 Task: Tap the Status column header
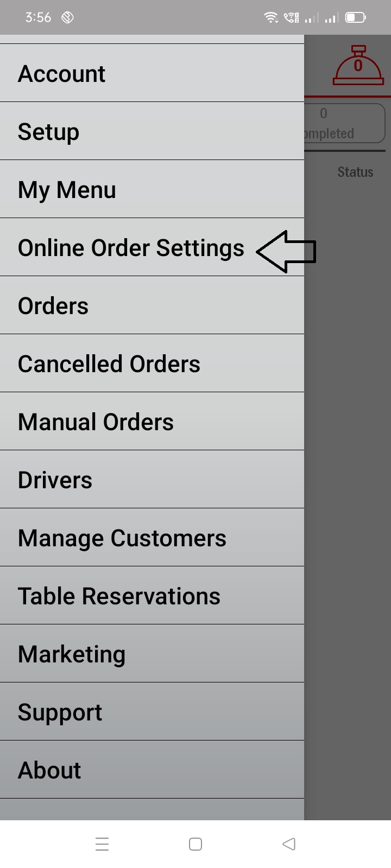(355, 172)
